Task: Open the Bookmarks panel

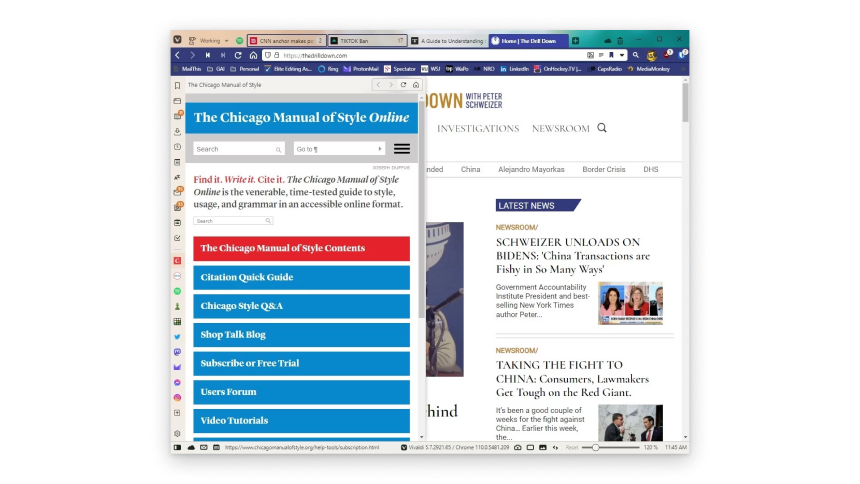Action: pyautogui.click(x=177, y=86)
